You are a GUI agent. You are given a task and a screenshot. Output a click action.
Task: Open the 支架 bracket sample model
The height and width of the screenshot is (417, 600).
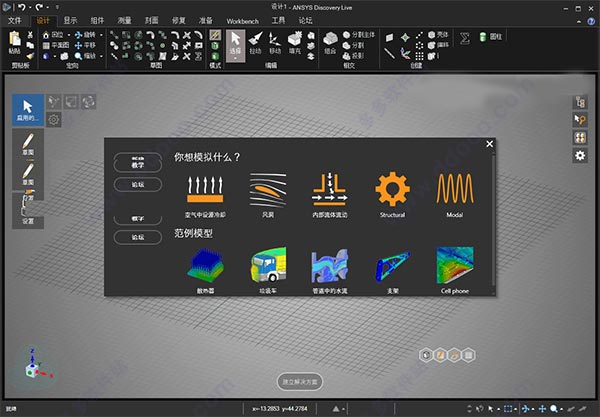(x=393, y=271)
